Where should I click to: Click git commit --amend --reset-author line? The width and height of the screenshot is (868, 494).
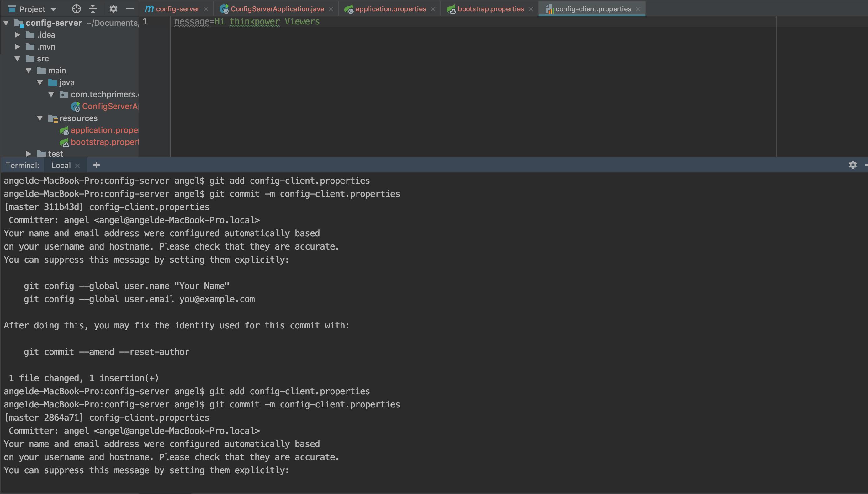tap(107, 352)
